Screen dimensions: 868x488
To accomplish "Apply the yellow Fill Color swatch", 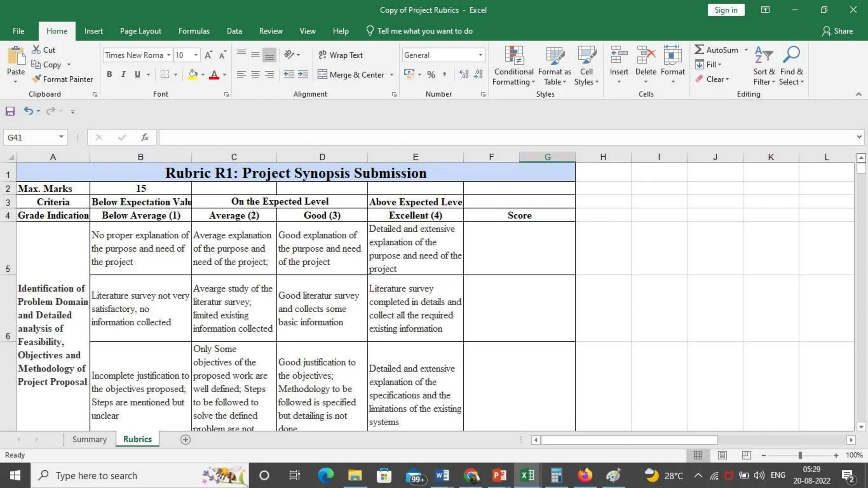I will click(193, 75).
